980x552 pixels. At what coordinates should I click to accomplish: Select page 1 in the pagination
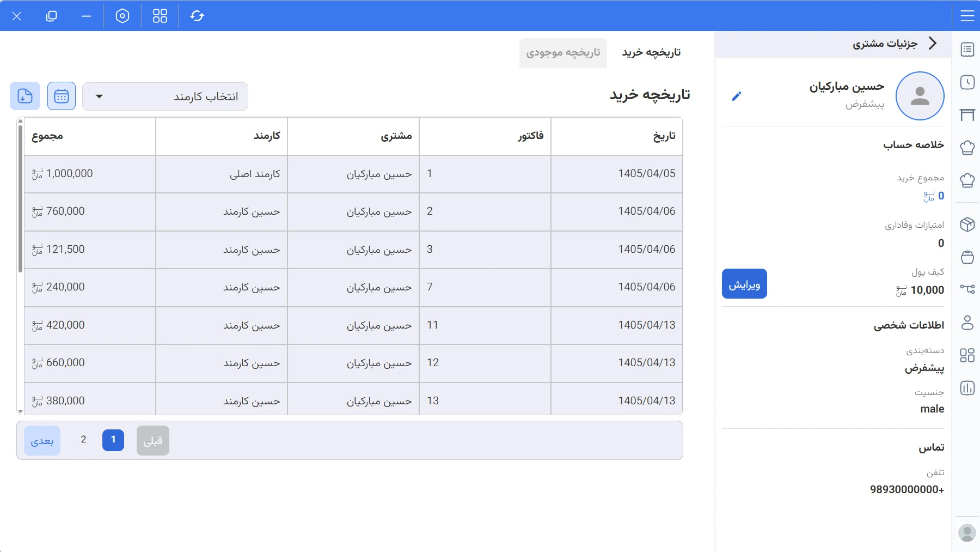tap(113, 440)
